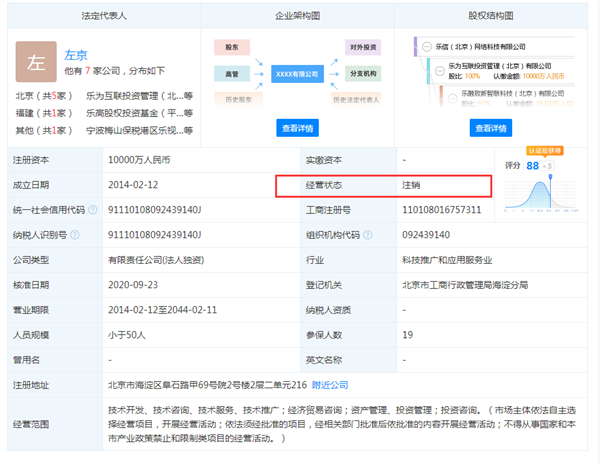This screenshot has width=600, height=465.
Task: Select 历史股东 box in architecture diagram
Action: click(x=238, y=100)
